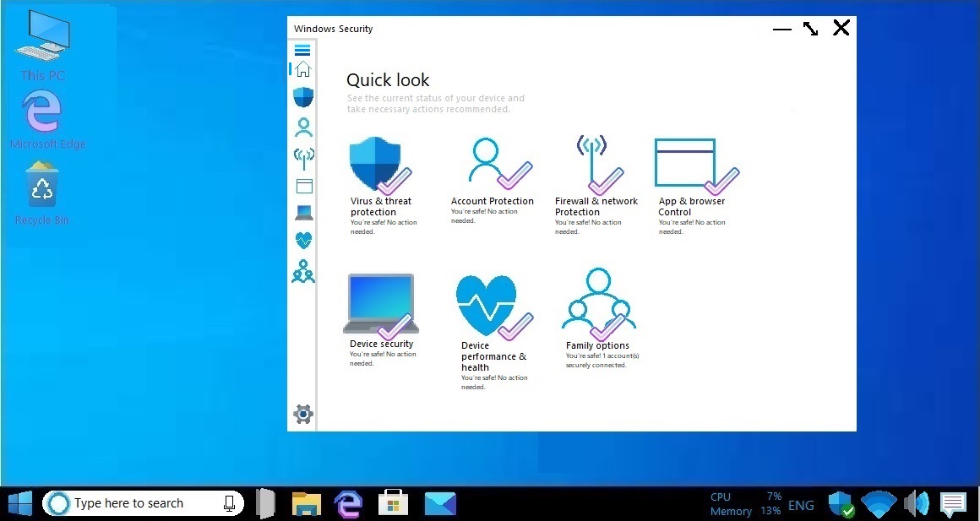The width and height of the screenshot is (980, 521).
Task: Open File Explorer from the taskbar
Action: point(306,503)
